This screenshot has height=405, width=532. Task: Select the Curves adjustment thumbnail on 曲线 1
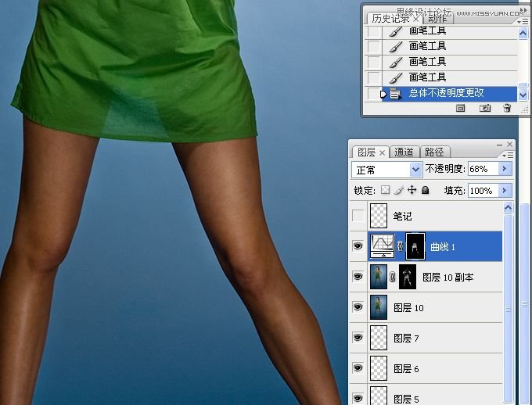(382, 246)
